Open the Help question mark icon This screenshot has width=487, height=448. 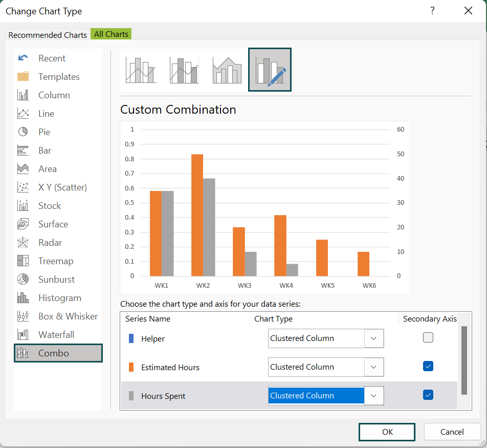pyautogui.click(x=432, y=11)
